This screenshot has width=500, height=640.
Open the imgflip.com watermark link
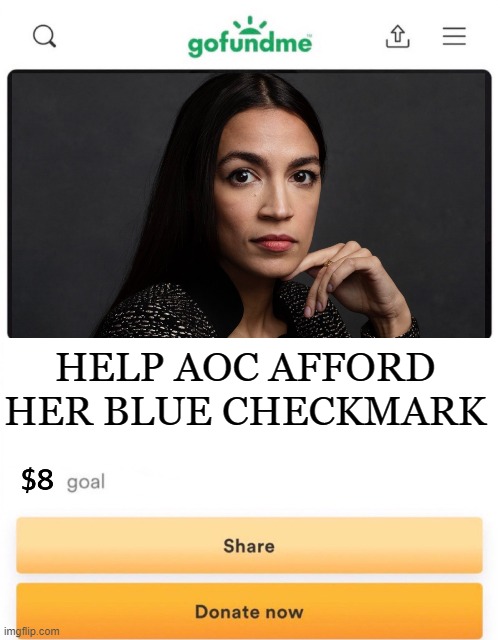31,631
